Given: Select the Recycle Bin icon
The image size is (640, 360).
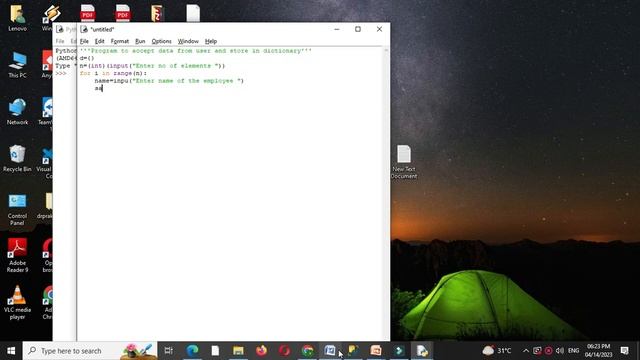Looking at the screenshot, I should (x=18, y=158).
